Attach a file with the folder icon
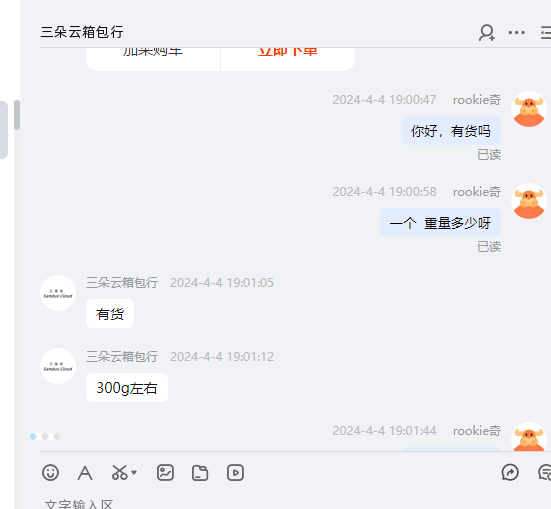 point(200,472)
